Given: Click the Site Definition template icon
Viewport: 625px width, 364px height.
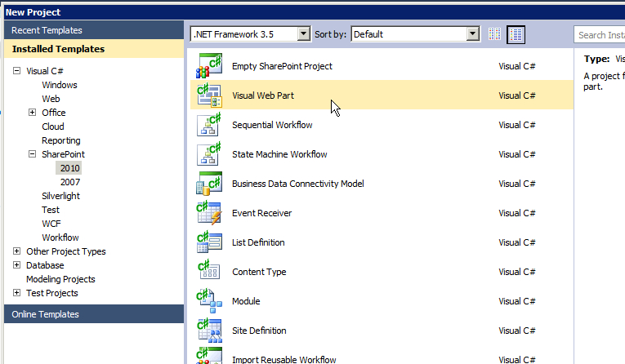Looking at the screenshot, I should 209,331.
